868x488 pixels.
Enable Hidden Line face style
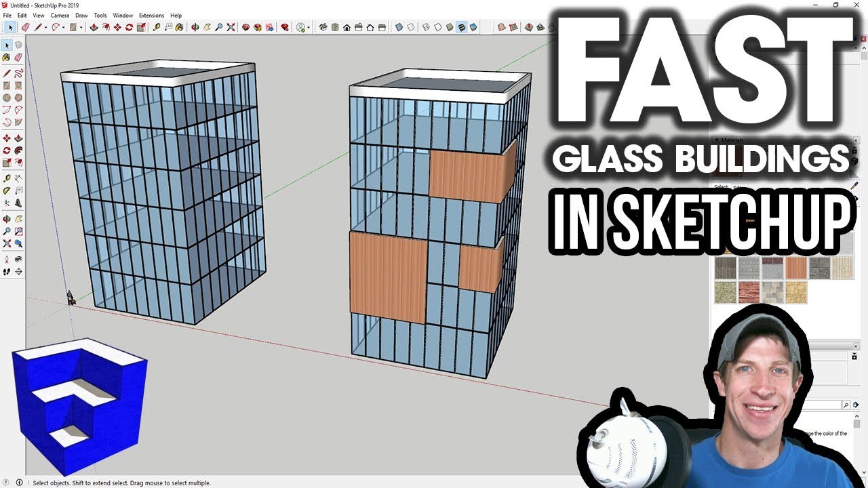(x=437, y=27)
